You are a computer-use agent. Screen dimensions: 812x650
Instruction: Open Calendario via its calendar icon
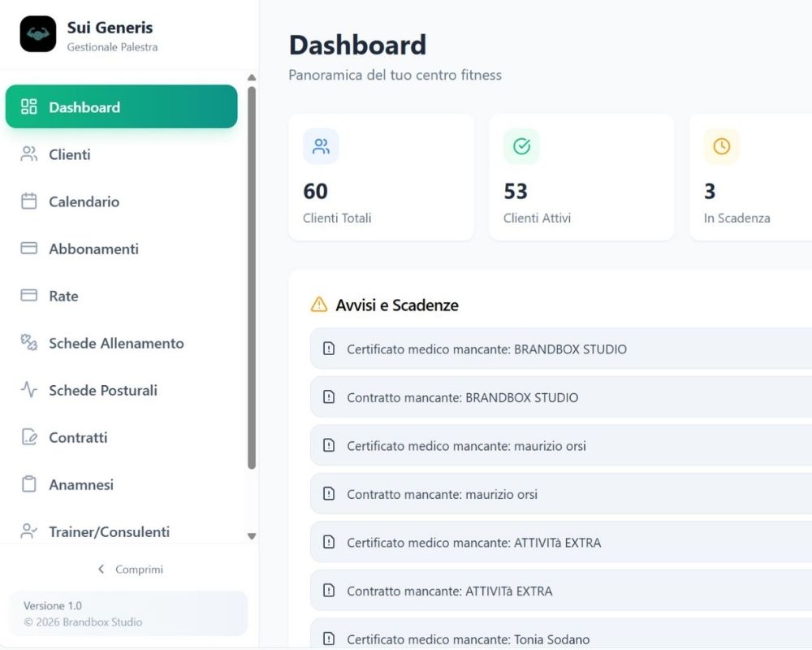point(28,201)
